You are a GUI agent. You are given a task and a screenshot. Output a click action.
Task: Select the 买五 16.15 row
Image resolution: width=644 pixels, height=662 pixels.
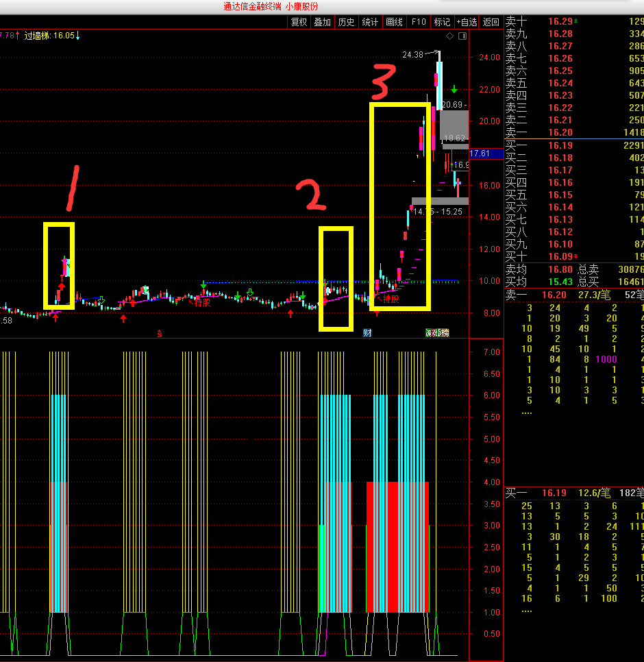point(574,195)
